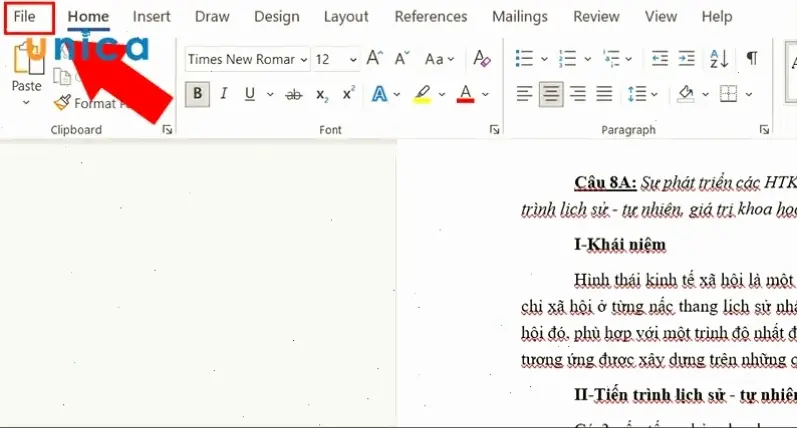Open Paragraph dialog launcher
This screenshot has width=797, height=428.
coord(764,130)
